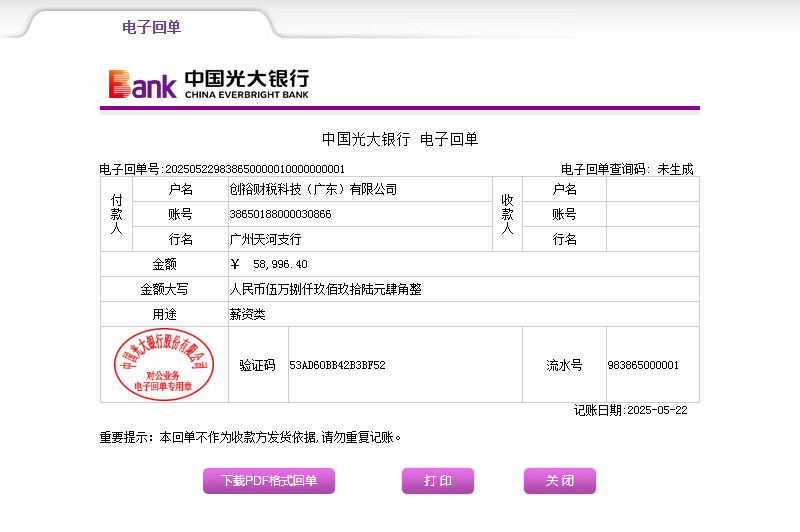Select the payer name 创铭财税科技（广东）有限公司

click(313, 189)
